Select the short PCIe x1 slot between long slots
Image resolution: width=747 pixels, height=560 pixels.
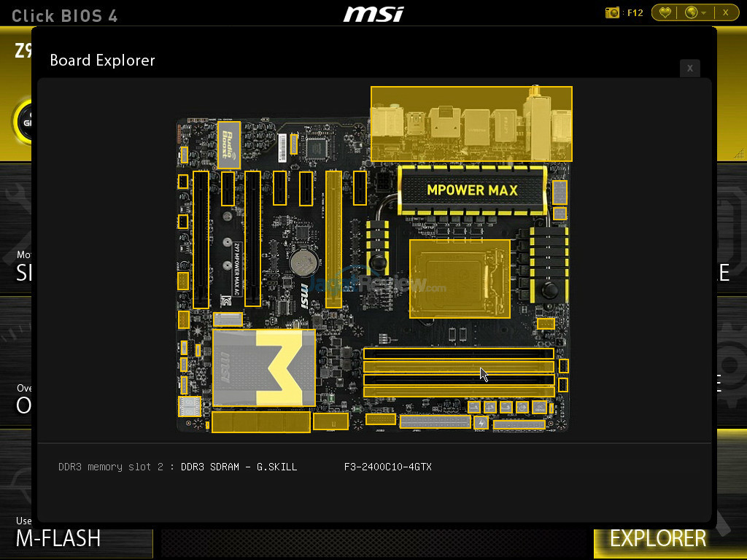228,189
